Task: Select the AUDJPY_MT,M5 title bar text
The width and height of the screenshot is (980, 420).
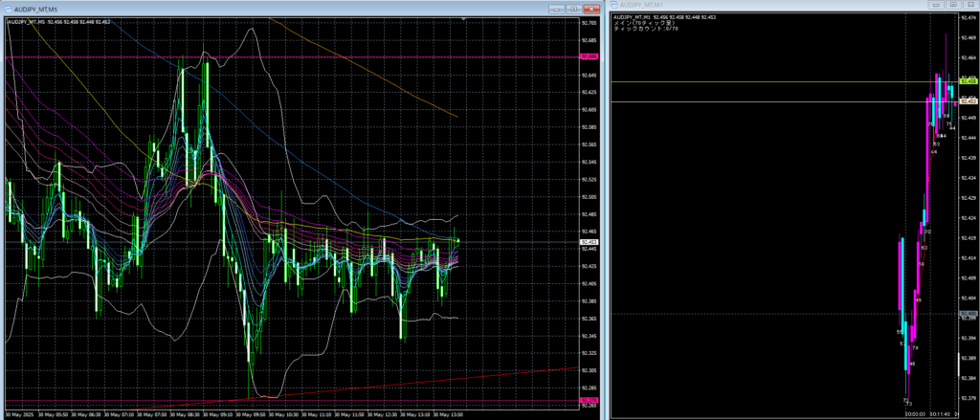Action: [x=36, y=10]
